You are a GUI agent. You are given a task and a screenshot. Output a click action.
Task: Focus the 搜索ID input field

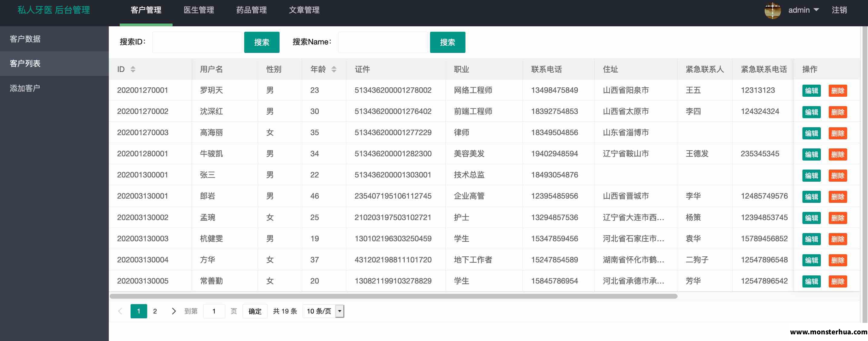(x=197, y=42)
